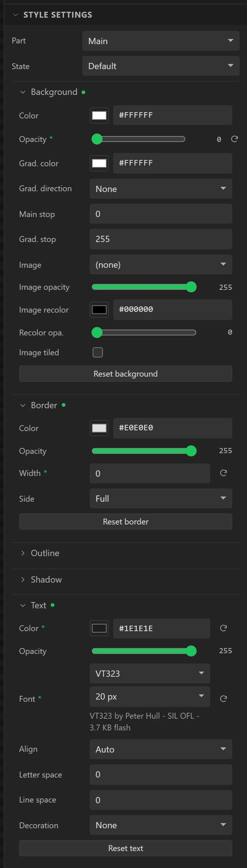The width and height of the screenshot is (247, 868).
Task: Open the Align dropdown showing Auto
Action: click(161, 749)
